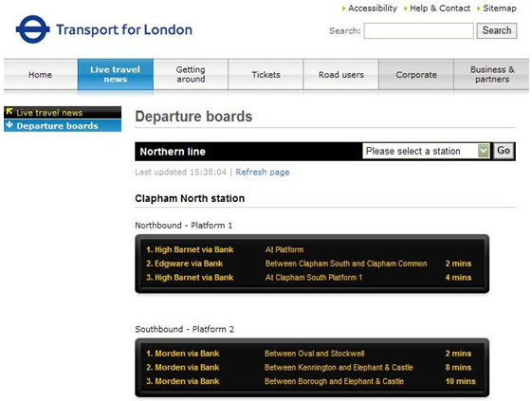Viewport: 532px width, 401px height.
Task: Click the Transport for London roundel logo
Action: [x=32, y=29]
